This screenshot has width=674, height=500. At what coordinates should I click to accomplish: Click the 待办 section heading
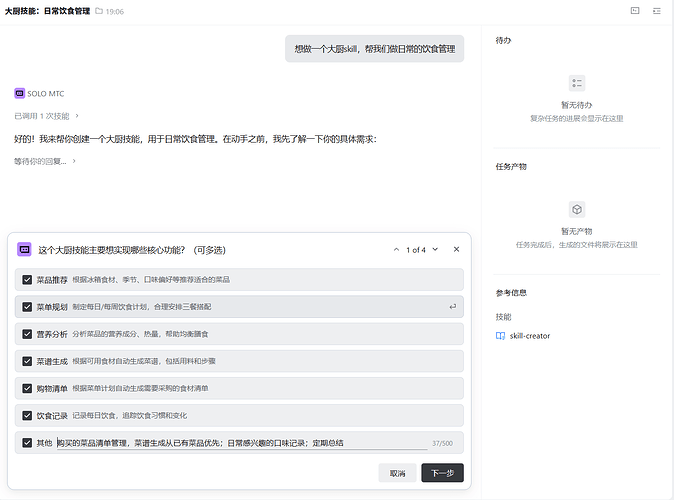(503, 40)
